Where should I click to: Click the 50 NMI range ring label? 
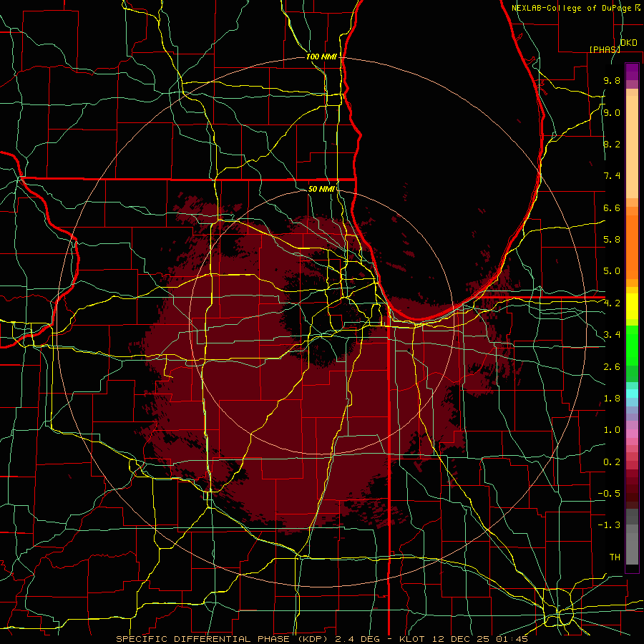tap(321, 189)
